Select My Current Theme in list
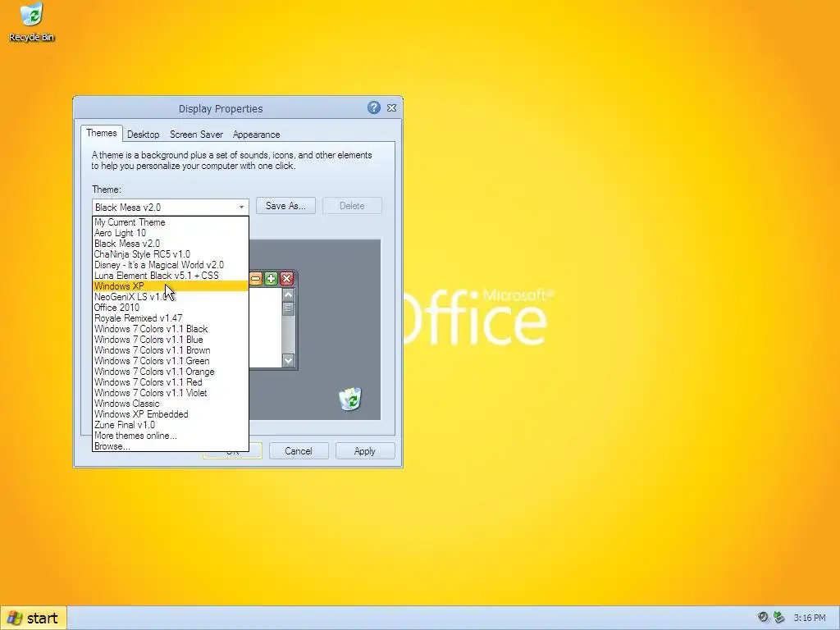Screen dimensions: 840x630 tap(171, 222)
